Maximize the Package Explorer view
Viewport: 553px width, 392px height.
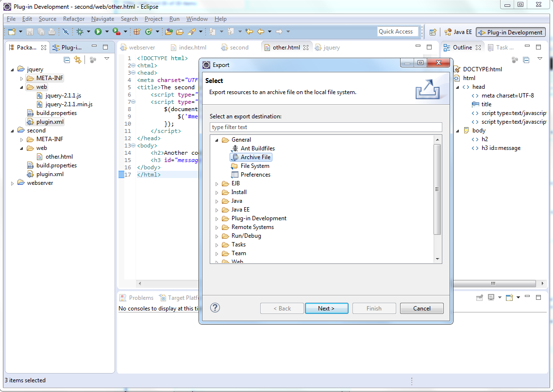click(105, 47)
